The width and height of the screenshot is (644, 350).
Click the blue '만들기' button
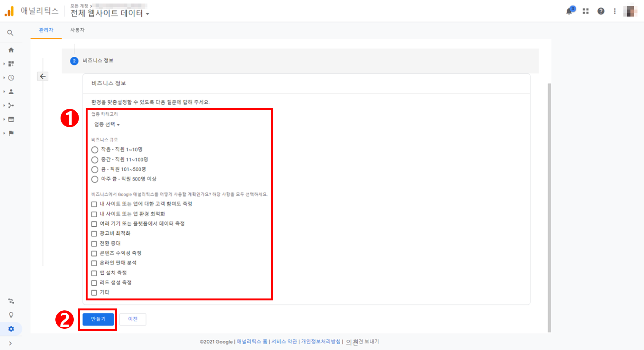coord(98,319)
